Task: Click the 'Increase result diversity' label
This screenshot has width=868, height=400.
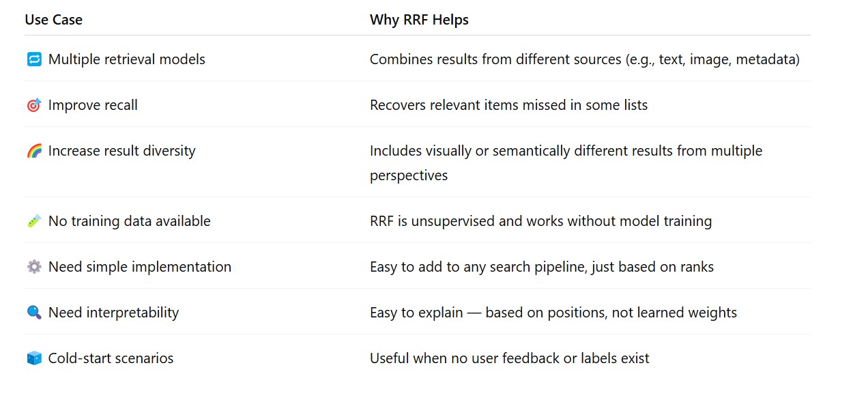Action: (x=121, y=151)
